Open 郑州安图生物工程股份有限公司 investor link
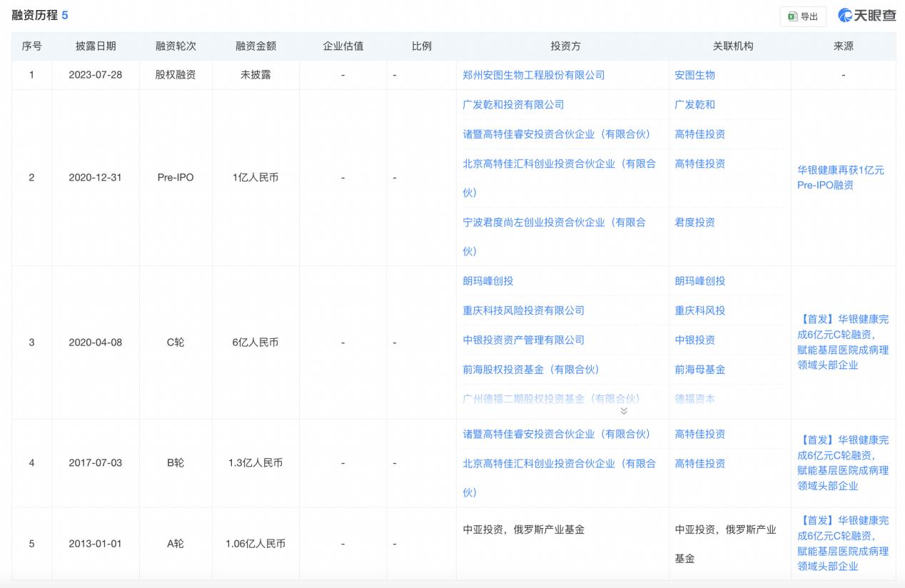Screen dimensions: 905x588 [533, 75]
